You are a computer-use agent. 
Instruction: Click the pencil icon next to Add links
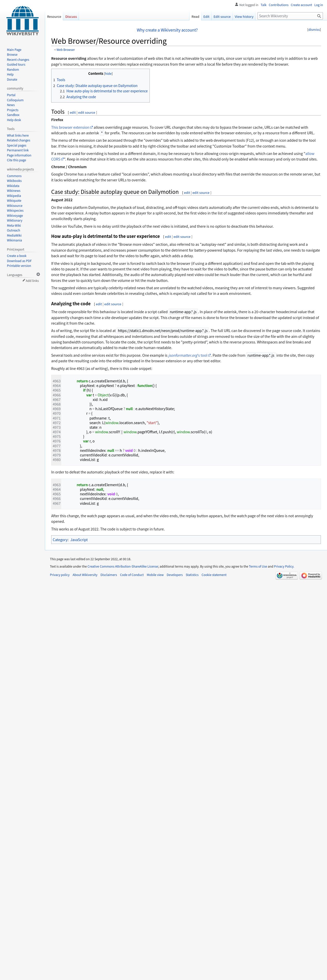click(x=24, y=280)
